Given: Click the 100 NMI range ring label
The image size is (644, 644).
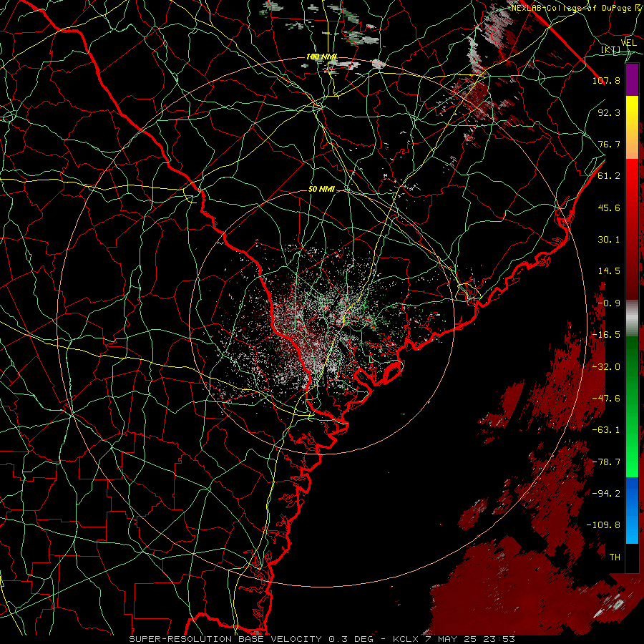Looking at the screenshot, I should pos(321,57).
